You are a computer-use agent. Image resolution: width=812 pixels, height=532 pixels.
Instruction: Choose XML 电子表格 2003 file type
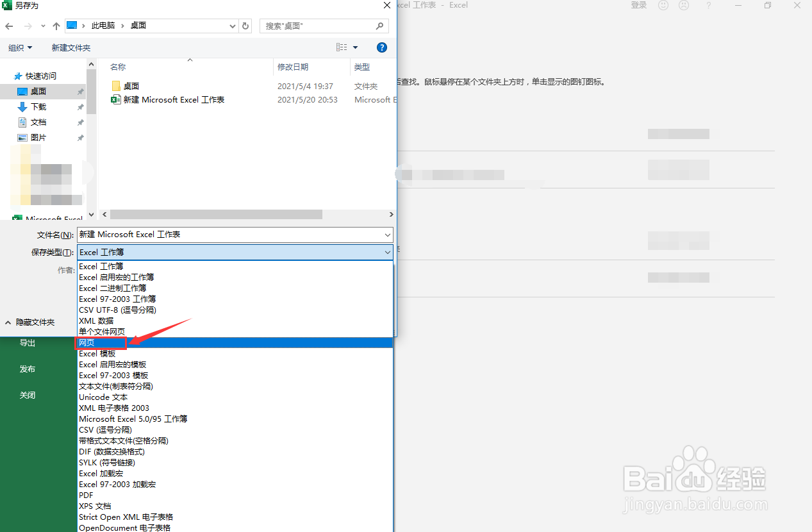235,408
